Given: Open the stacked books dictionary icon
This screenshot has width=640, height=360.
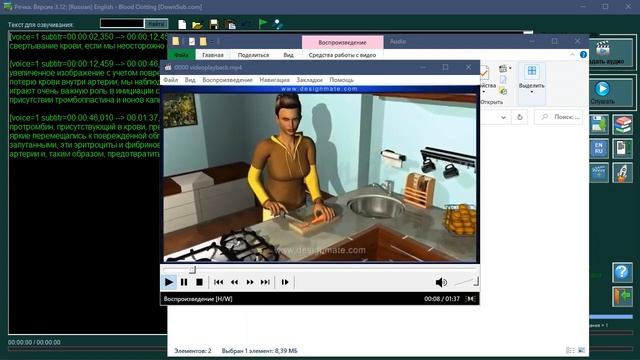Looking at the screenshot, I should (622, 124).
